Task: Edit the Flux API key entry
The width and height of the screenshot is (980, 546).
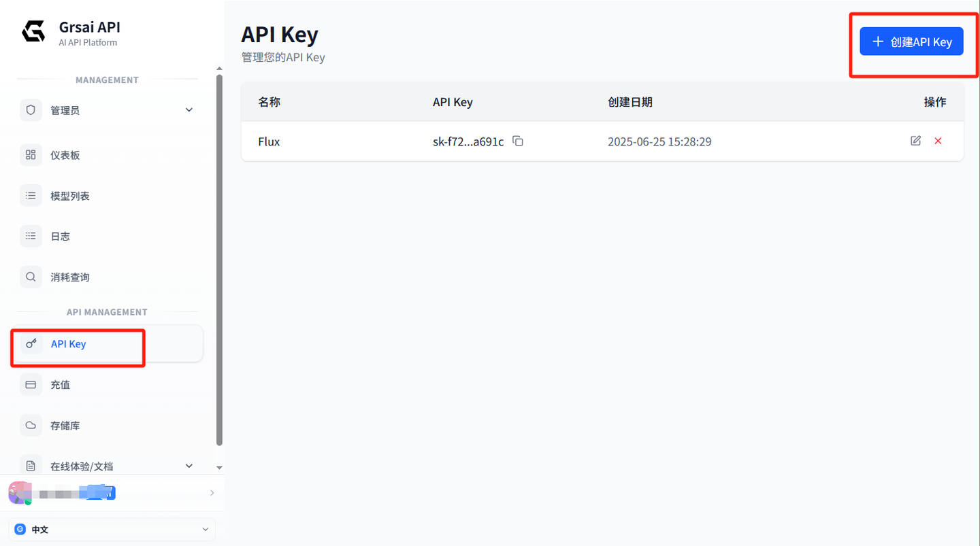Action: [915, 141]
